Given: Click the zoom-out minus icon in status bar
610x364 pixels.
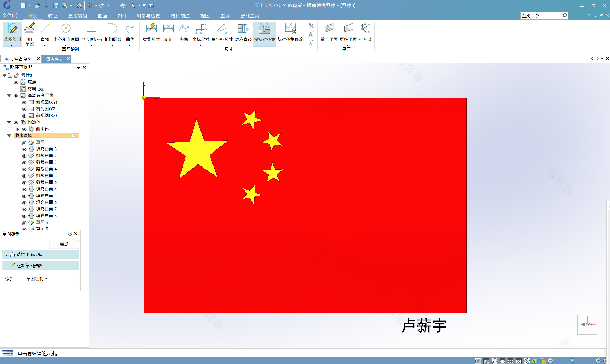Looking at the screenshot, I should (551, 361).
